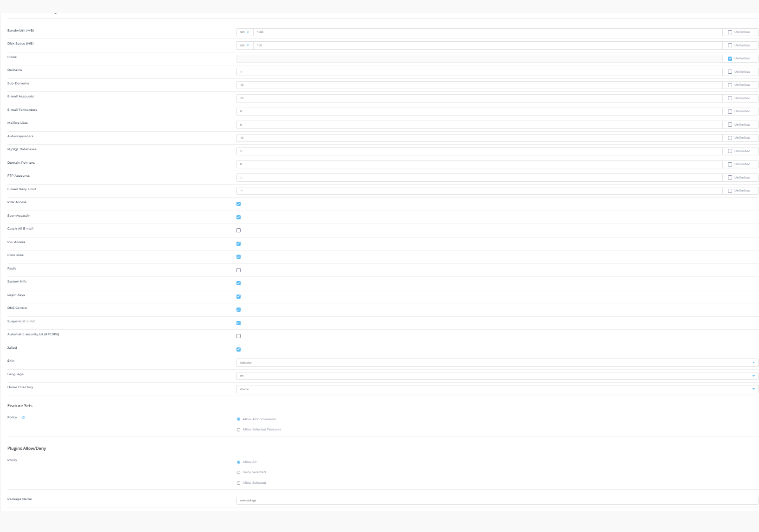
Task: Open the Disk Space unit MB dropdown
Action: [x=245, y=45]
